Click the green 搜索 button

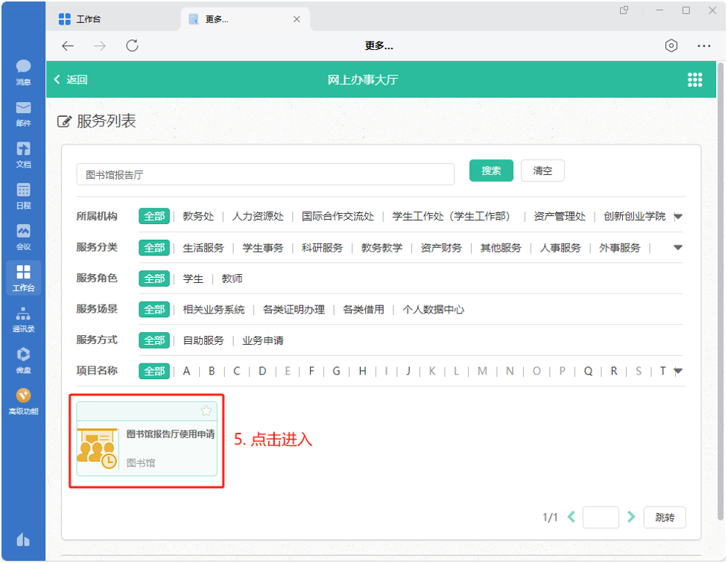(491, 171)
